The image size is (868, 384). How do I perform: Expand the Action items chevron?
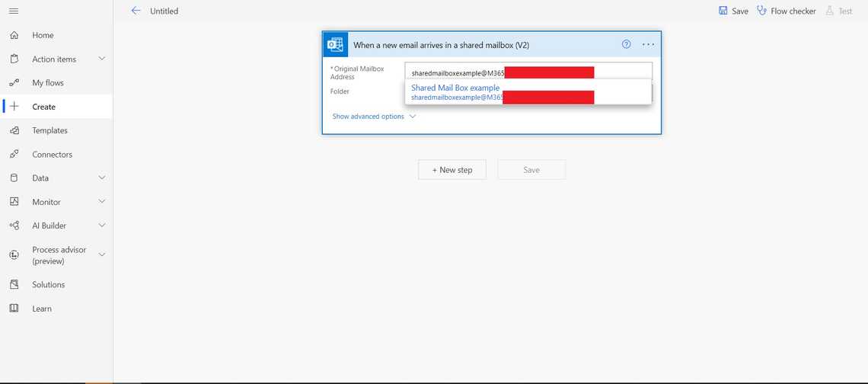pos(102,58)
